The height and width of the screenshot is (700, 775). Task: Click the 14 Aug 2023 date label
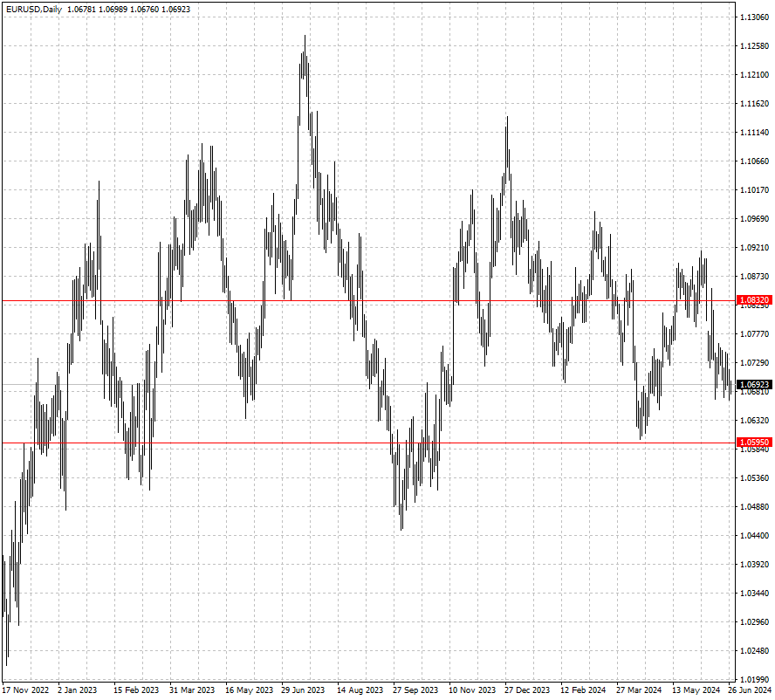pos(360,690)
